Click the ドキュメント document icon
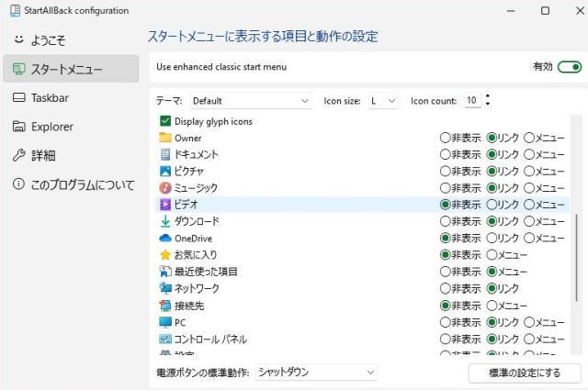The height and width of the screenshot is (390, 588). tap(165, 154)
